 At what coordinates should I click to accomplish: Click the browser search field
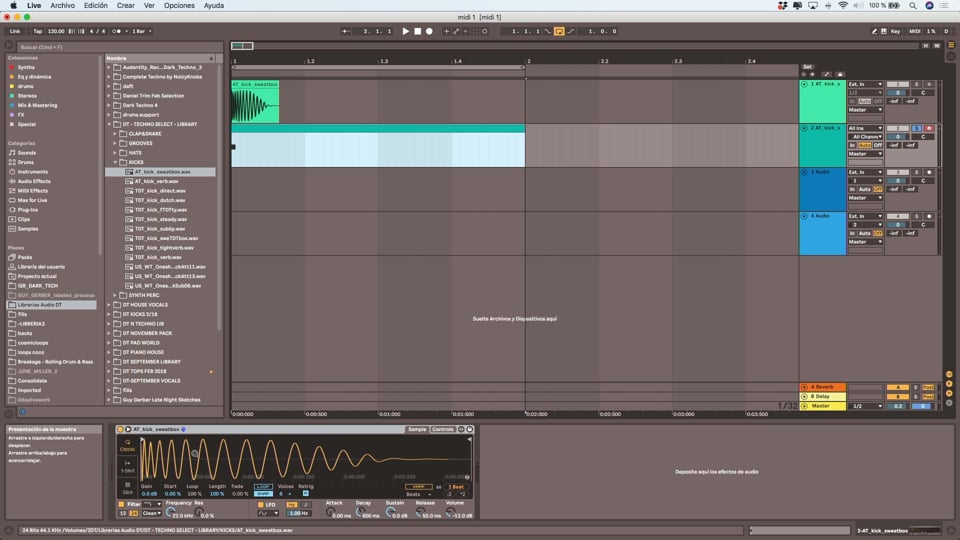pyautogui.click(x=118, y=47)
